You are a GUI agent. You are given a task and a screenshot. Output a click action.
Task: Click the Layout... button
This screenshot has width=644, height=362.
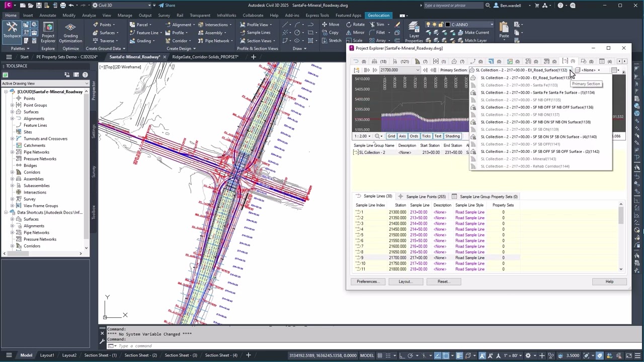point(406,282)
